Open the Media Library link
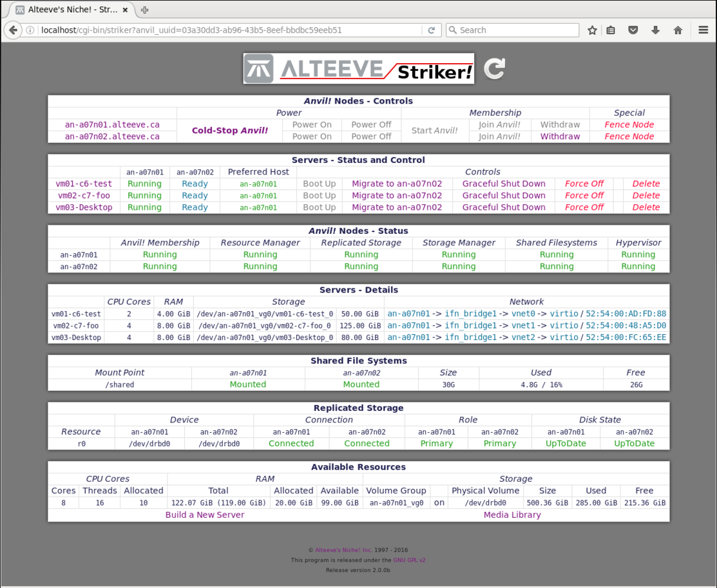Viewport: 717px width, 588px height. [x=512, y=515]
